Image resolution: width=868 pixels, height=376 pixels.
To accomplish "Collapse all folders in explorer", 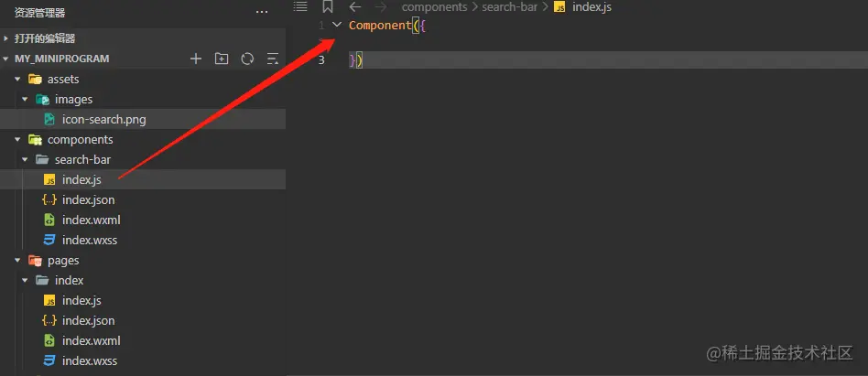I will (272, 59).
